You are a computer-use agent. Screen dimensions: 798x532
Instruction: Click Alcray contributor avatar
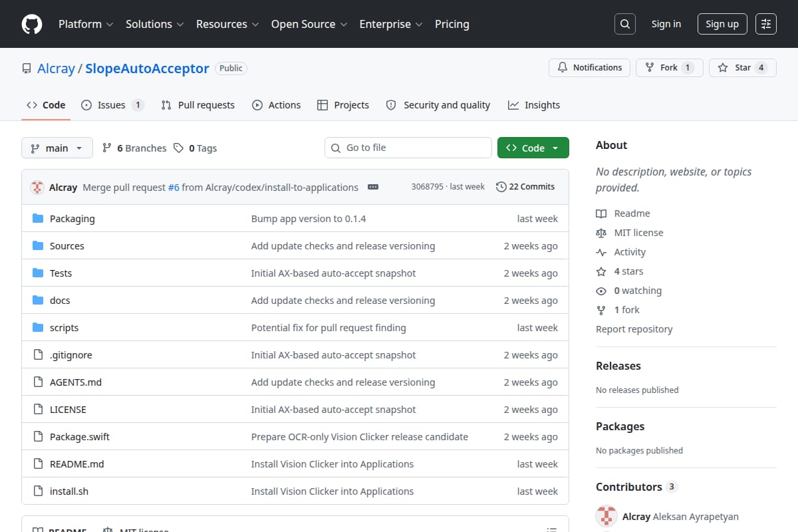click(x=606, y=516)
